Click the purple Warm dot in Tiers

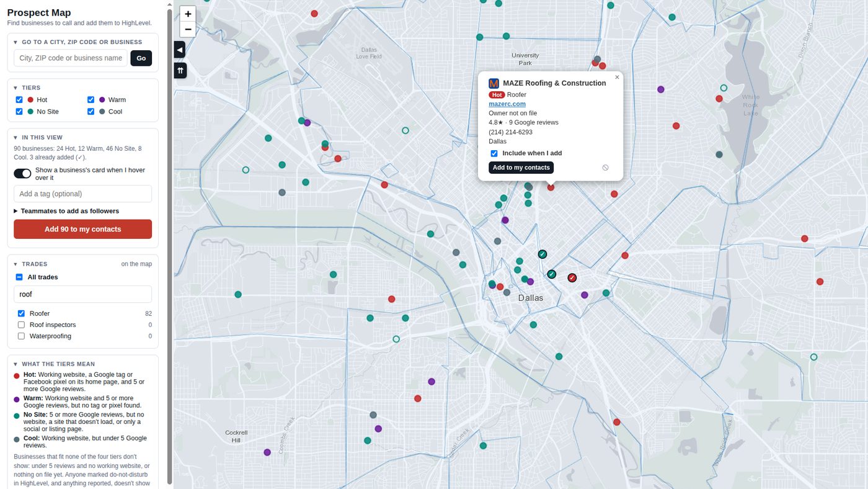pyautogui.click(x=102, y=100)
